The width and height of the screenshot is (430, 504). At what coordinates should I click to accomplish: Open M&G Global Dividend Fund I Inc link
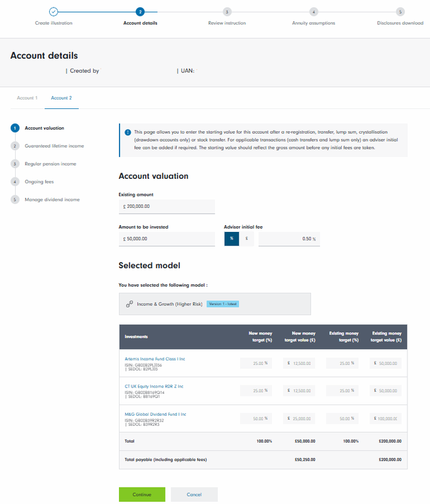156,415
